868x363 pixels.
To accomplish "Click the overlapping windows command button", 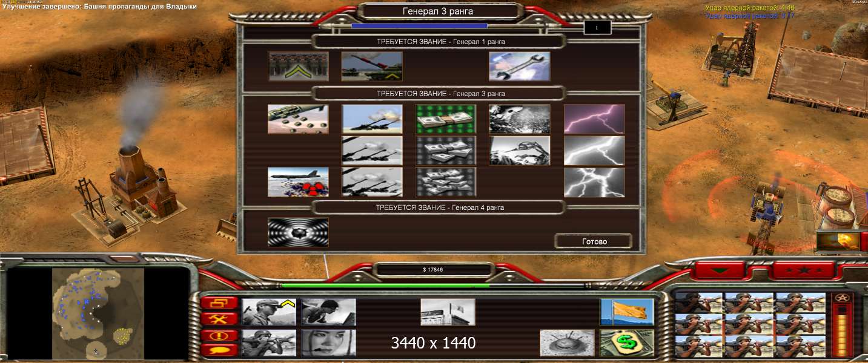I will (219, 303).
